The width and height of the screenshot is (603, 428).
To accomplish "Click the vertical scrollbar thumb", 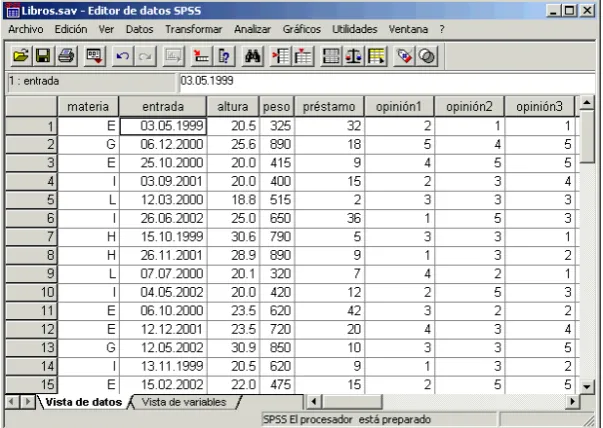I will tap(587, 137).
